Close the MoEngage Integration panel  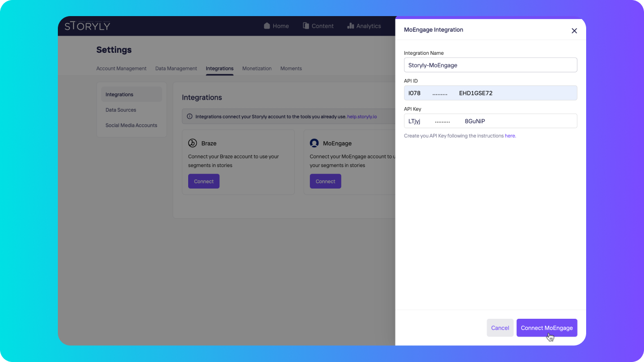574,31
